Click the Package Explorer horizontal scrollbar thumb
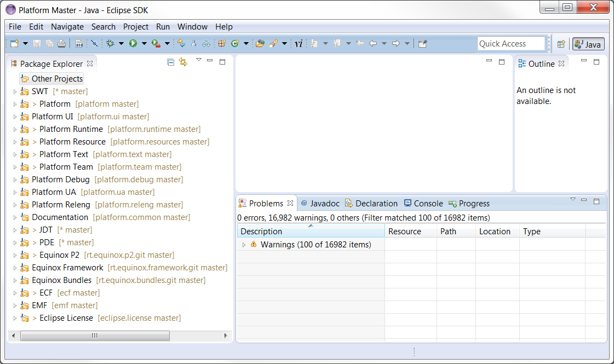The image size is (614, 364). click(95, 336)
